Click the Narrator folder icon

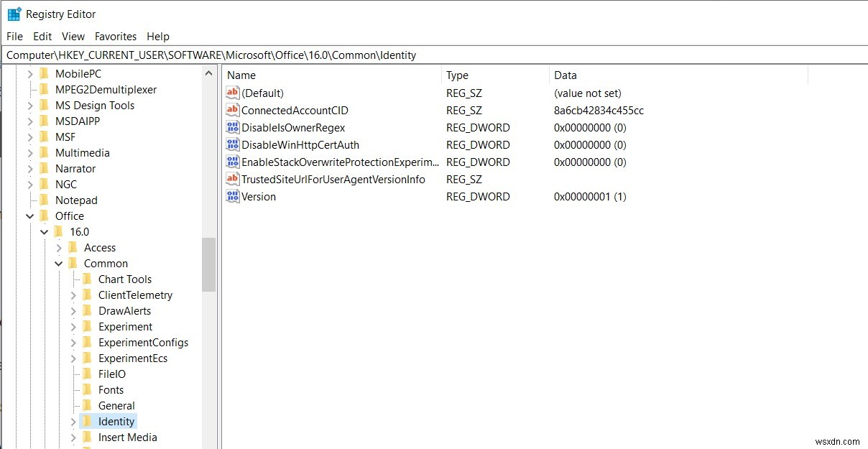click(x=45, y=168)
